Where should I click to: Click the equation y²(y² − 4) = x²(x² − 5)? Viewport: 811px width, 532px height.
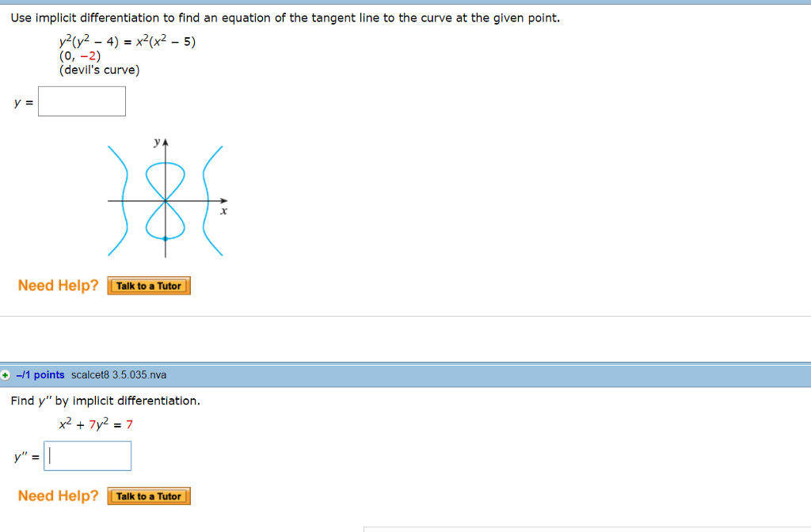tap(127, 43)
